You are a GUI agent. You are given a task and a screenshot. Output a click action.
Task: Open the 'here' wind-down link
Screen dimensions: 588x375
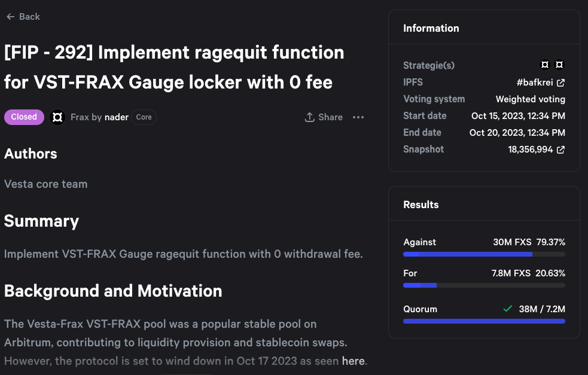pos(353,361)
